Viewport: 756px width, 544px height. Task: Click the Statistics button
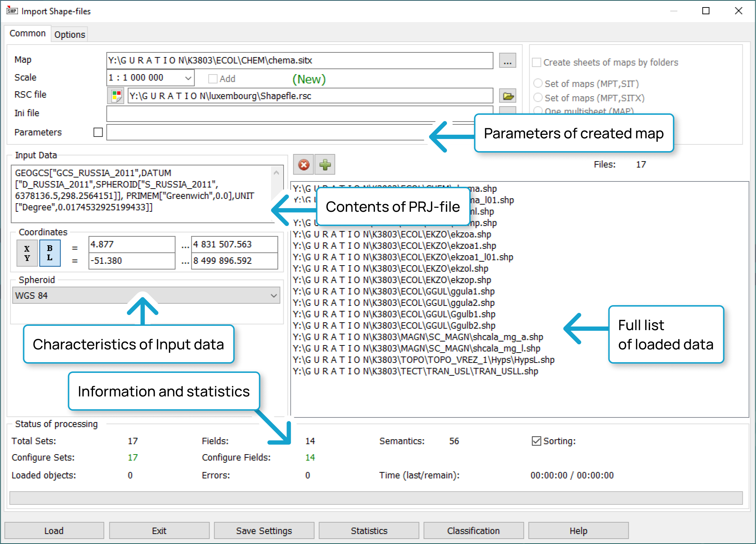pyautogui.click(x=369, y=530)
